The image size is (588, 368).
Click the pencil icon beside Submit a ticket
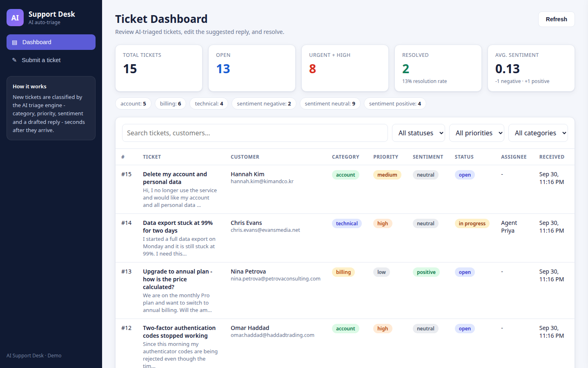point(14,60)
